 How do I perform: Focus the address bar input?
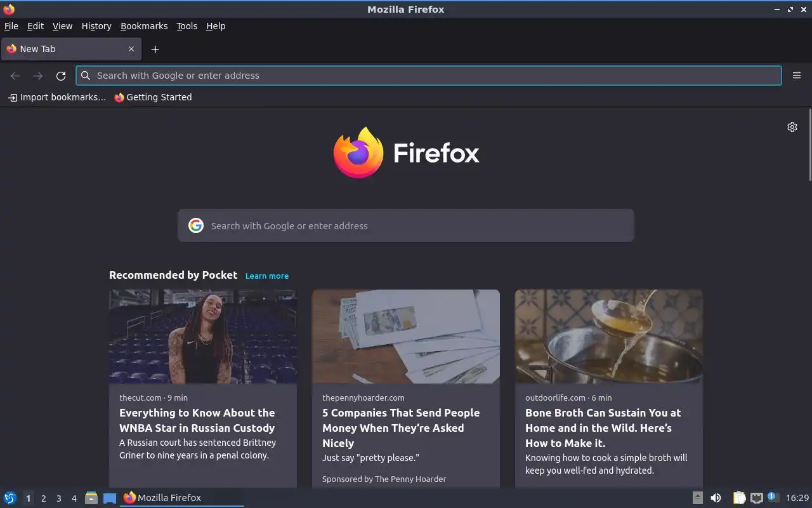point(429,76)
